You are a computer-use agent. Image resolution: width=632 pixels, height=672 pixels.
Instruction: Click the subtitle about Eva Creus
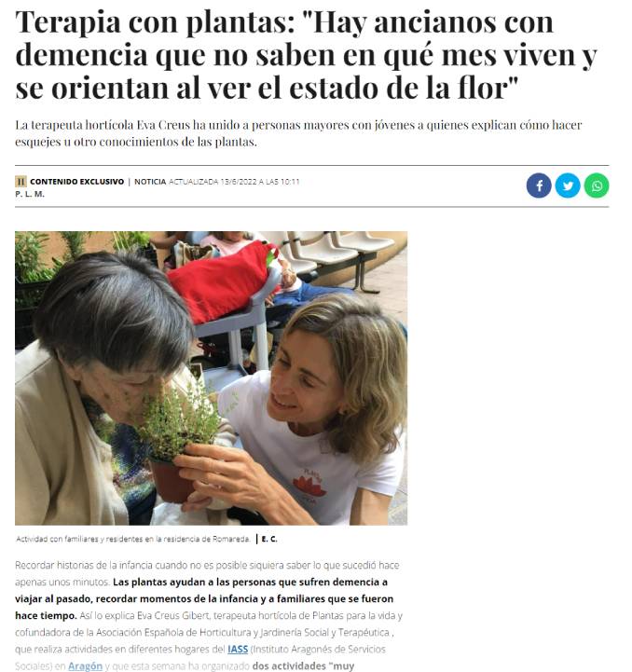[298, 133]
